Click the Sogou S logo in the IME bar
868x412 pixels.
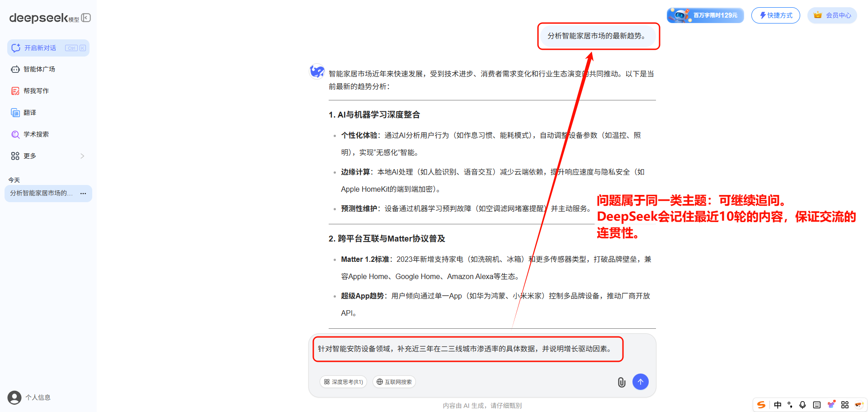click(761, 405)
